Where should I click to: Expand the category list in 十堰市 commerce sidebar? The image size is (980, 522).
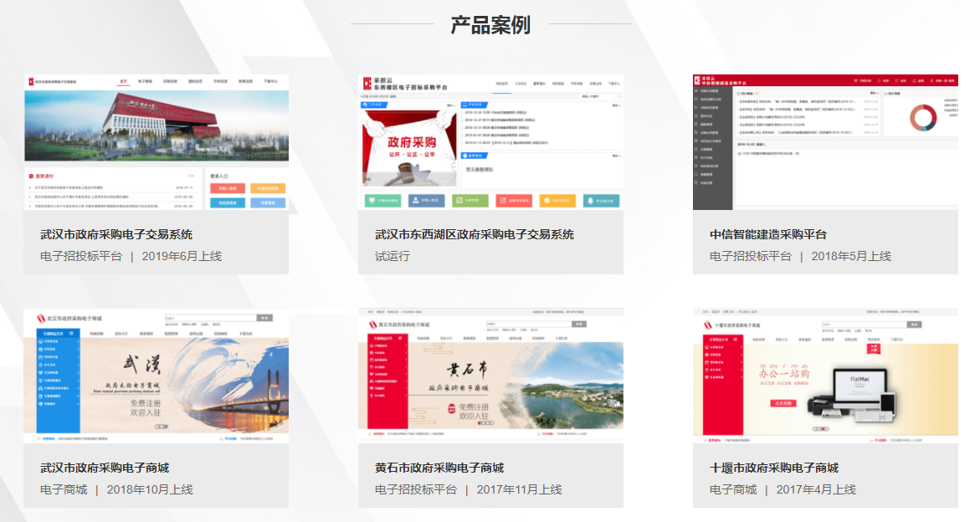point(718,347)
